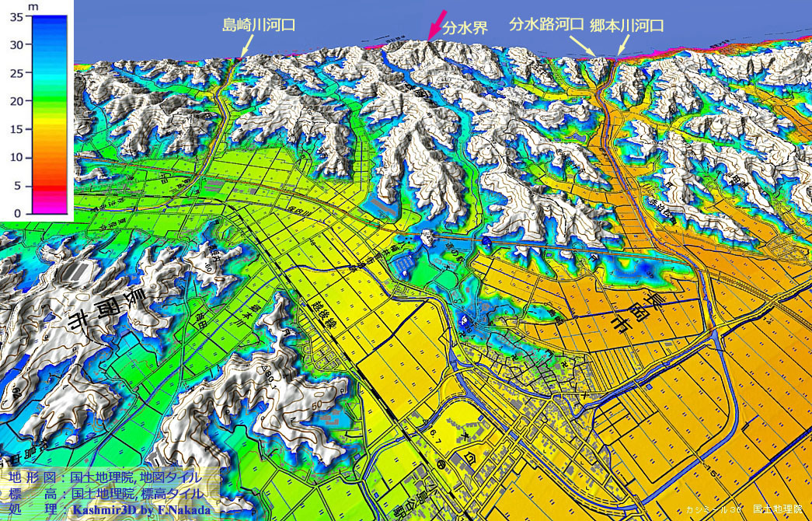Click the 郷本川河口 label
Image resolution: width=812 pixels, height=521 pixels.
pos(626,25)
